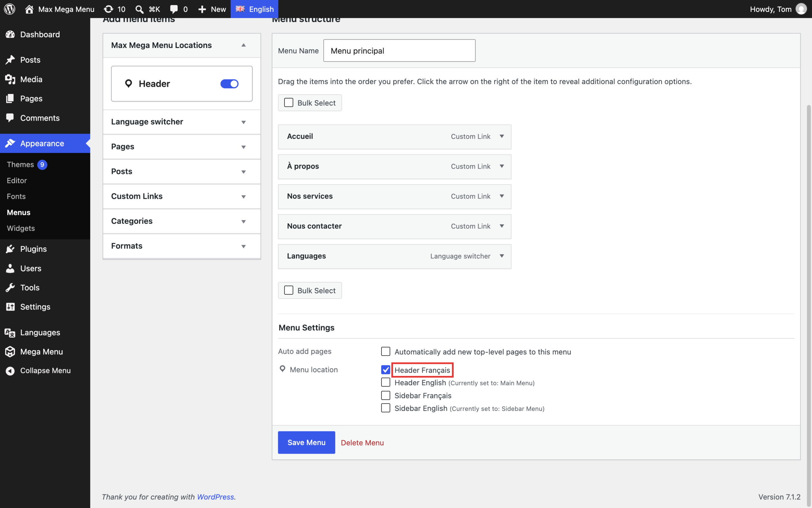This screenshot has height=508, width=812.
Task: Expand the Custom Links panel
Action: (x=244, y=197)
